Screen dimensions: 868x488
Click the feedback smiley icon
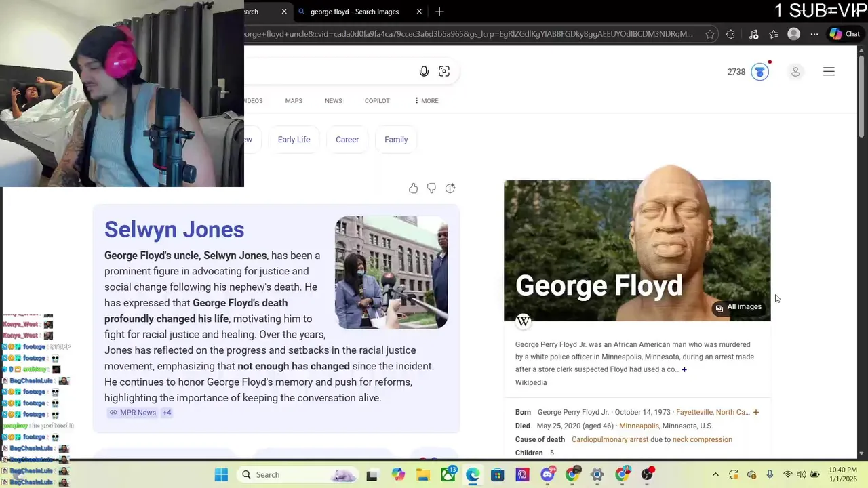pos(450,188)
